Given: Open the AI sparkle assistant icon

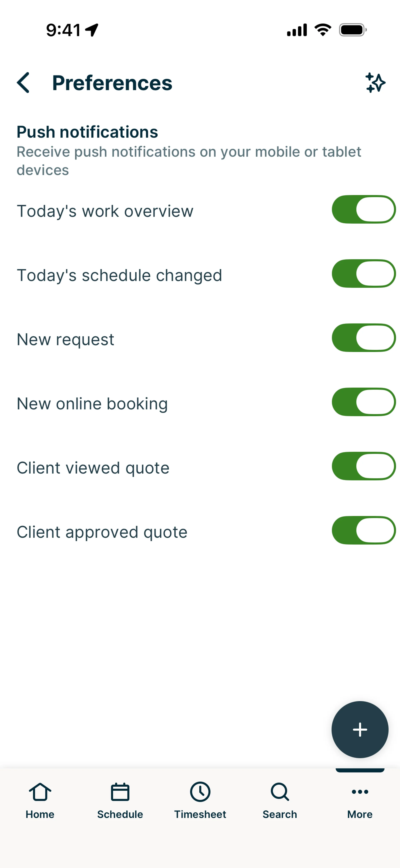Looking at the screenshot, I should tap(375, 83).
